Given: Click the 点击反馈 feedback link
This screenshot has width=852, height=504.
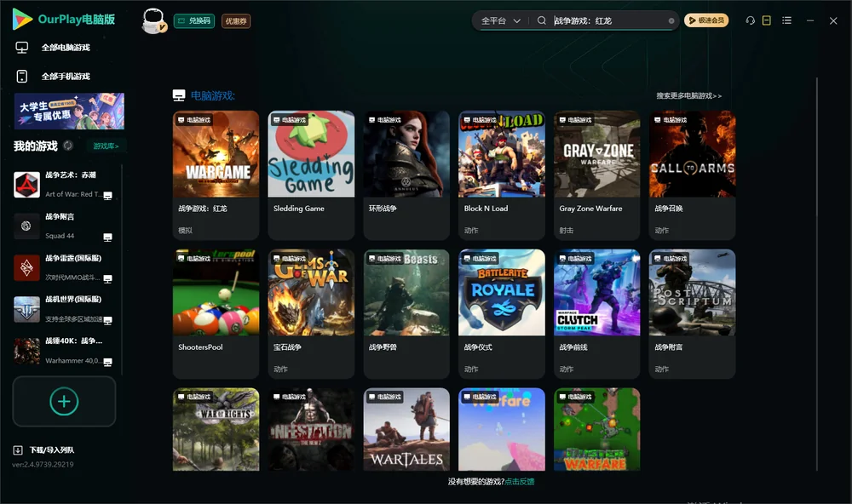Looking at the screenshot, I should tap(520, 481).
